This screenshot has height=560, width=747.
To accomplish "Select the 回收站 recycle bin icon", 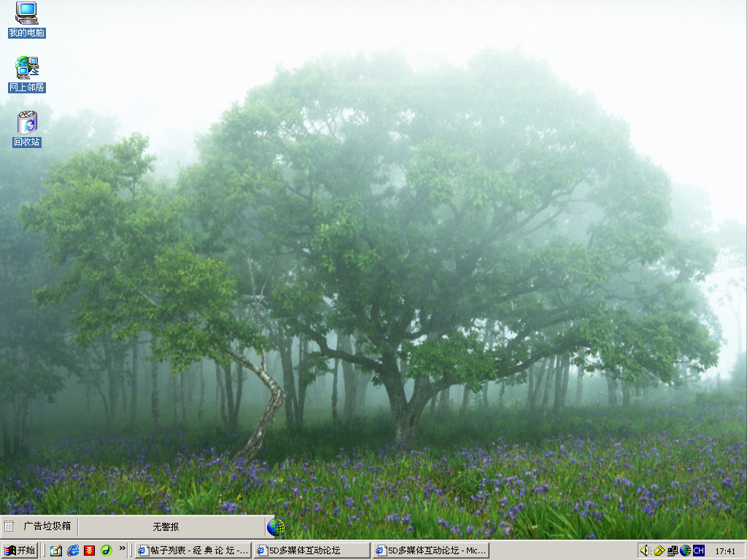I will coord(27,129).
